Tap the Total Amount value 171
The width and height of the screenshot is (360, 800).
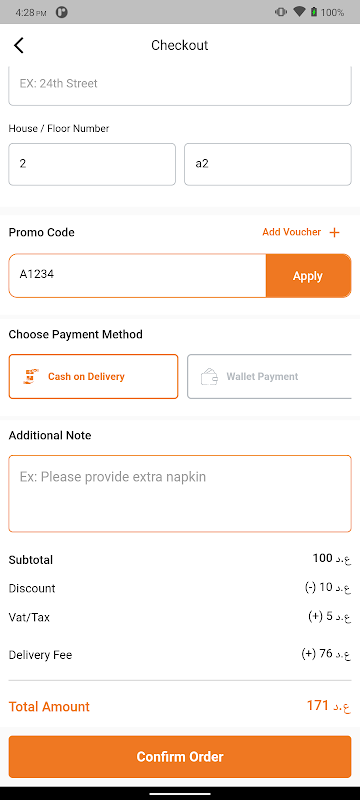(329, 707)
